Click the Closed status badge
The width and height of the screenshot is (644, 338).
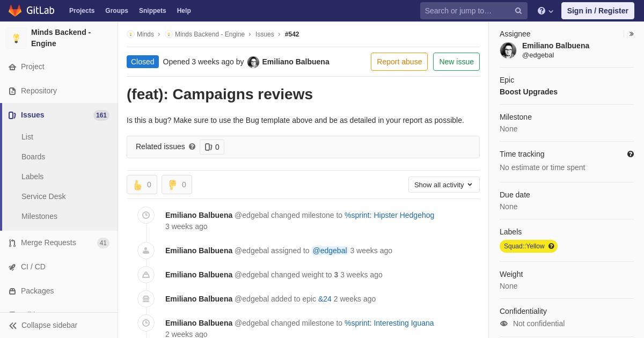point(143,62)
